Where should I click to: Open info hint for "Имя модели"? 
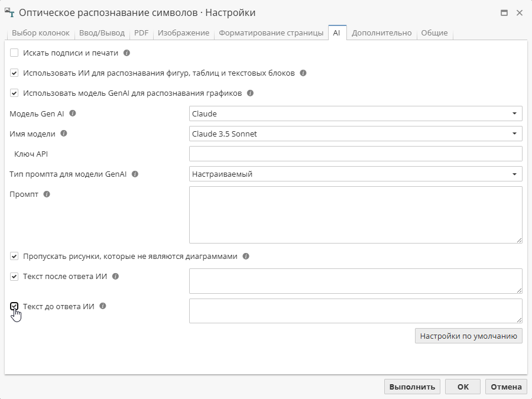pyautogui.click(x=64, y=134)
